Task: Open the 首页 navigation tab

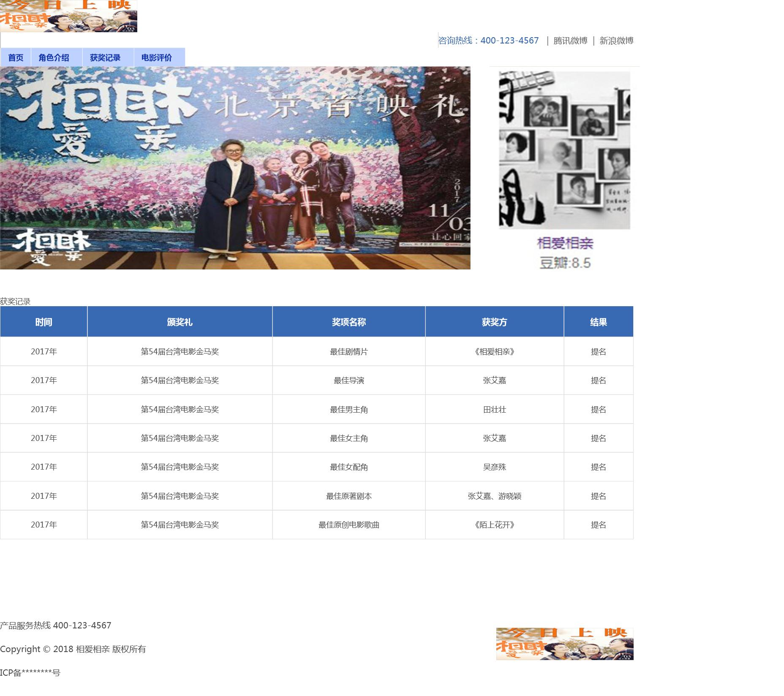Action: [16, 58]
